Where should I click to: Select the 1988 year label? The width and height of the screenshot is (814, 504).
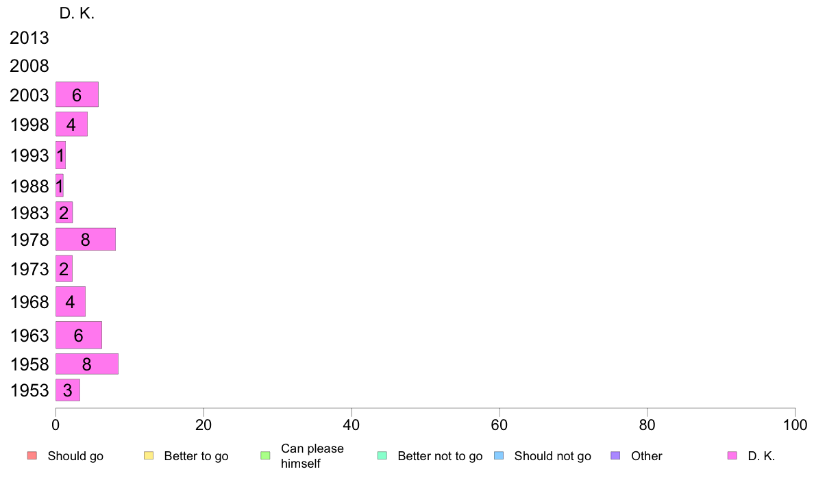click(x=29, y=186)
